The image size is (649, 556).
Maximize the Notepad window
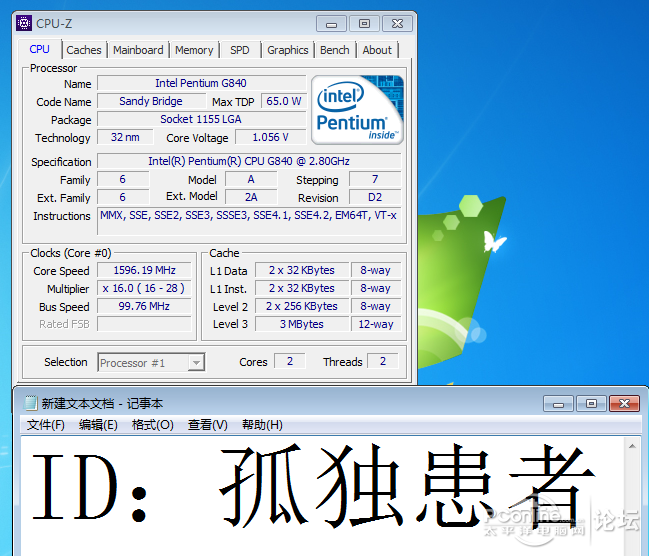tap(591, 404)
